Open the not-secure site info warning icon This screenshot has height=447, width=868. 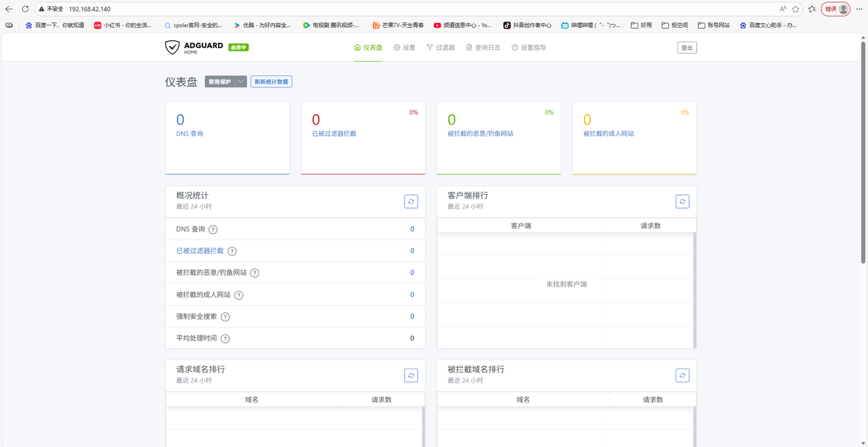pyautogui.click(x=42, y=9)
